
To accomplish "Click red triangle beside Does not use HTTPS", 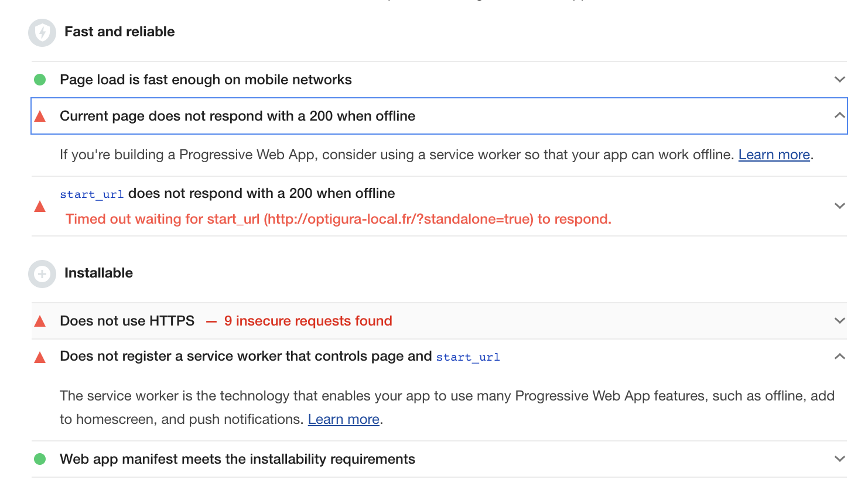I will (40, 321).
